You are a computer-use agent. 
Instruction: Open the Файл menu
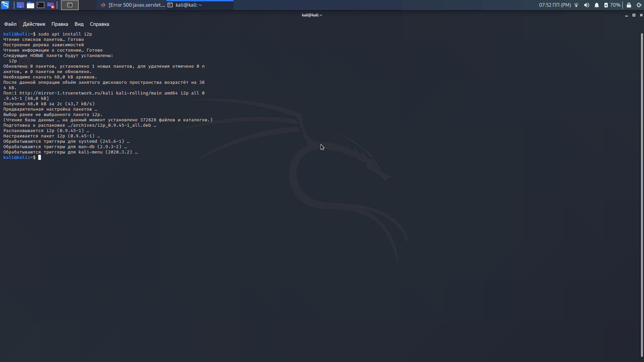pos(10,24)
